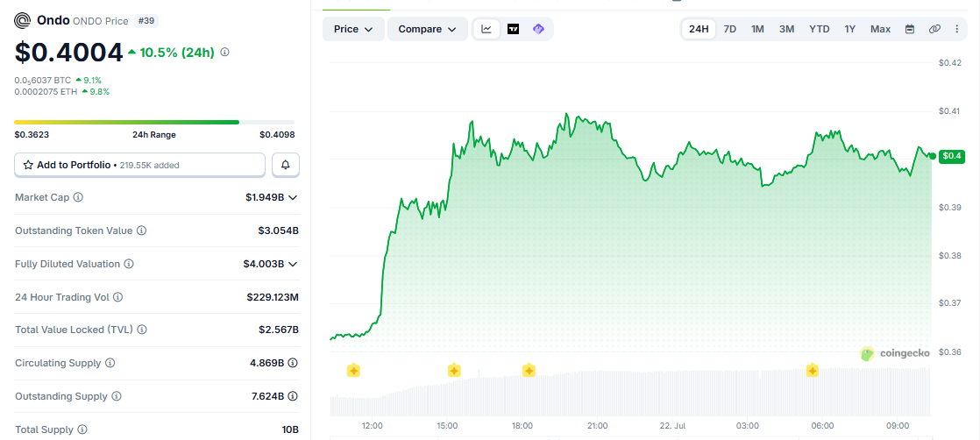Click the news marker near 15:00

point(454,371)
